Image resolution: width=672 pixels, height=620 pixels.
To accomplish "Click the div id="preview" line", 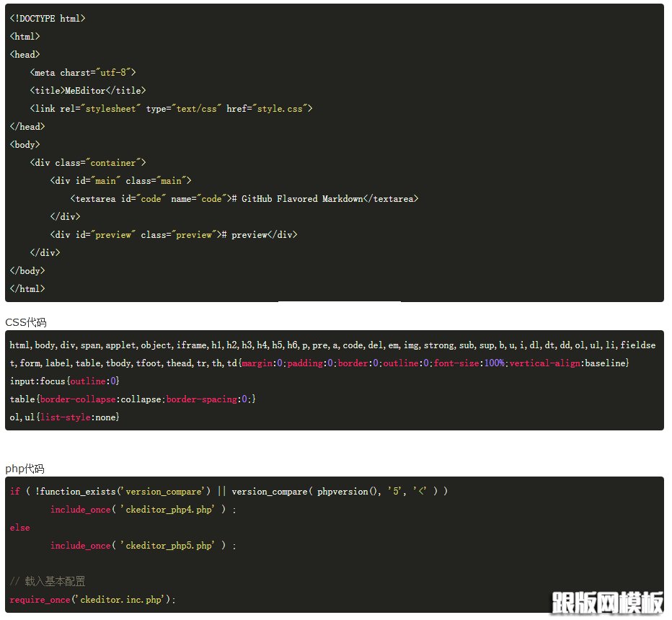I will pyautogui.click(x=174, y=234).
